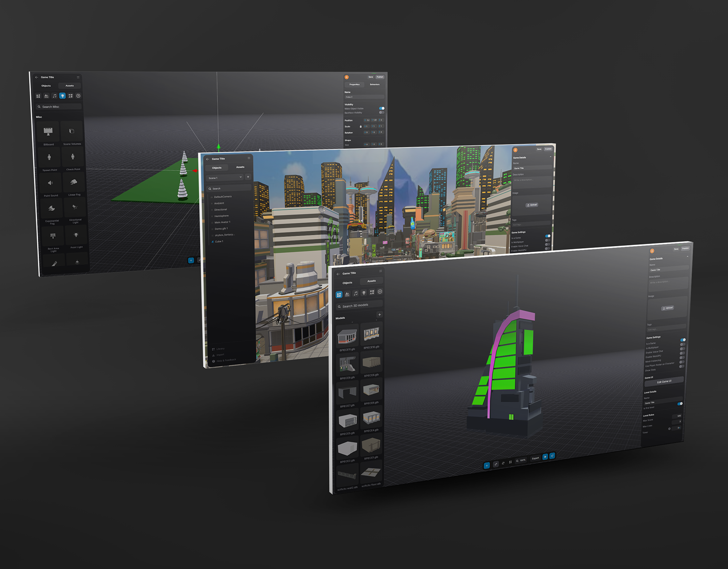Toggle 'Is a Game' switch in front window
728x569 pixels.
tap(683, 340)
